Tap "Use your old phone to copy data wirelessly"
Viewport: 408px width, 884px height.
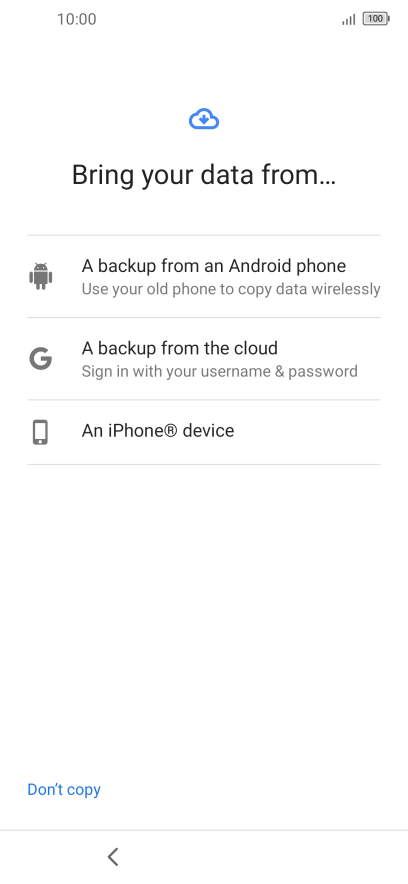(231, 289)
